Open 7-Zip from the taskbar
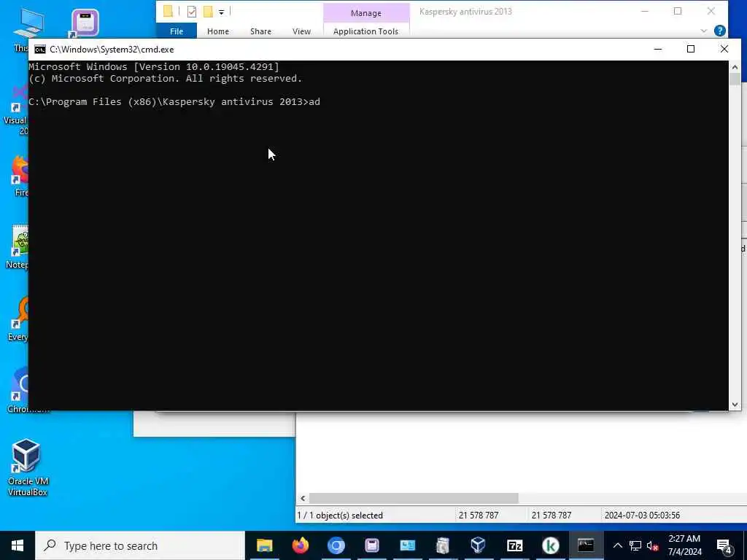The image size is (747, 560). pyautogui.click(x=514, y=545)
